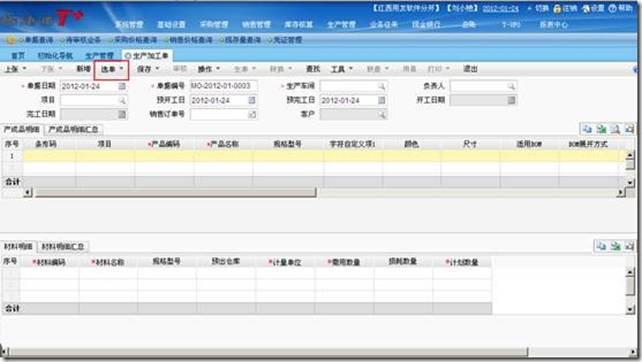Click lookup magnifier in 负责人 field
This screenshot has width=642, height=362.
(511, 86)
